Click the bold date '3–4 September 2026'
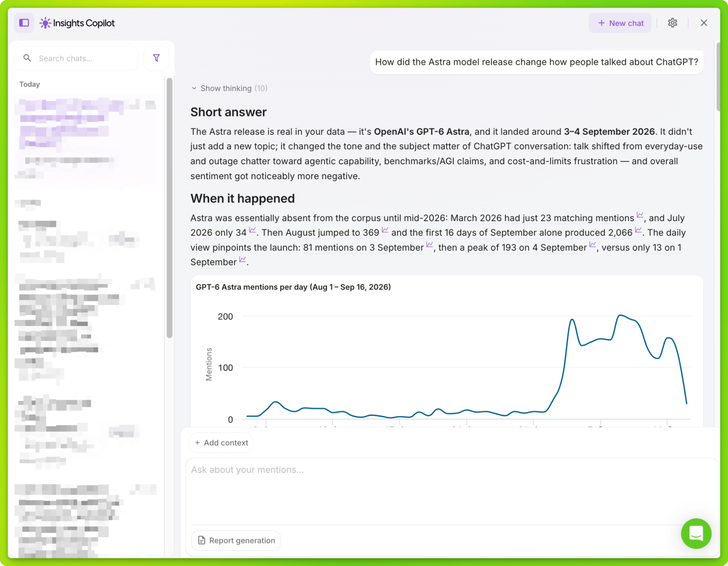728x566 pixels. [x=609, y=131]
